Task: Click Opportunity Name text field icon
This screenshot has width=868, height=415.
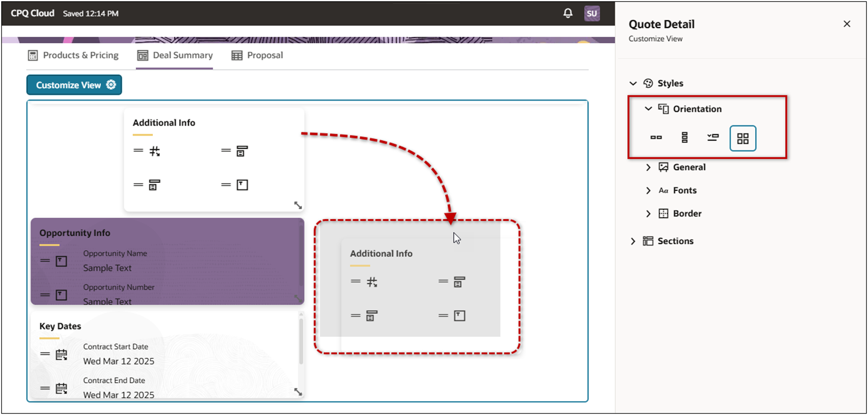Action: 61,261
